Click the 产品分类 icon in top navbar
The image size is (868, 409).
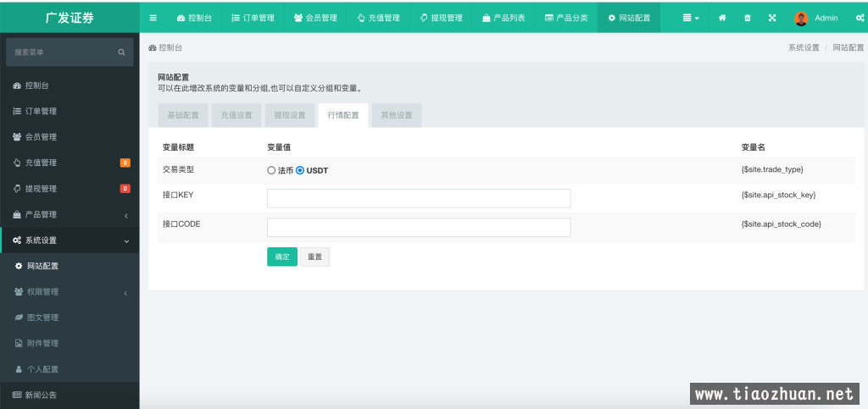[x=549, y=18]
